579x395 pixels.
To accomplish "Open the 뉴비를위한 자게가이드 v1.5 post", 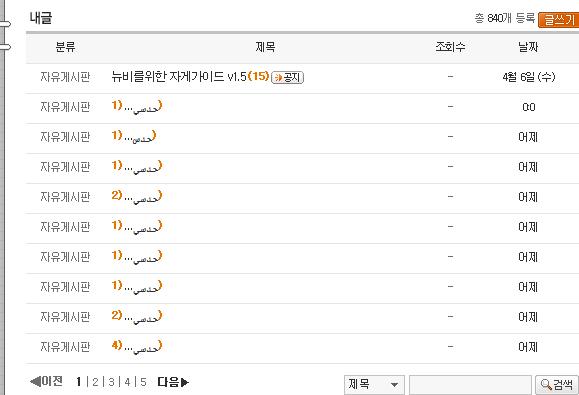I will 179,77.
